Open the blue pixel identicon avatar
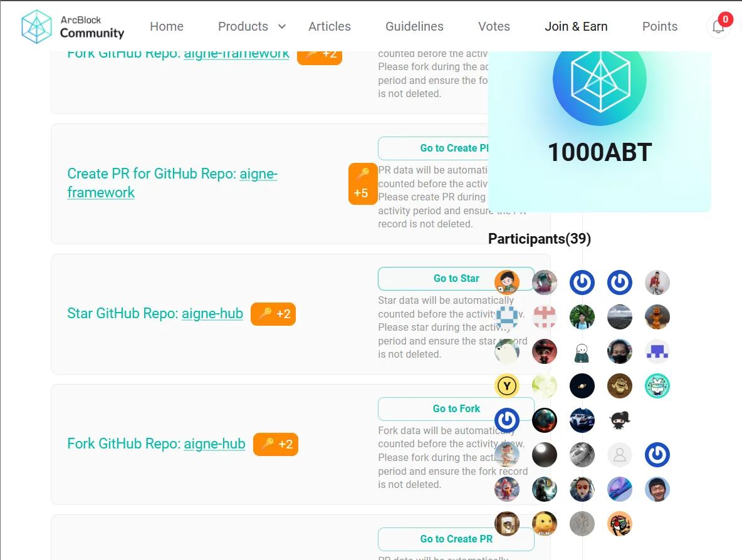 click(507, 317)
